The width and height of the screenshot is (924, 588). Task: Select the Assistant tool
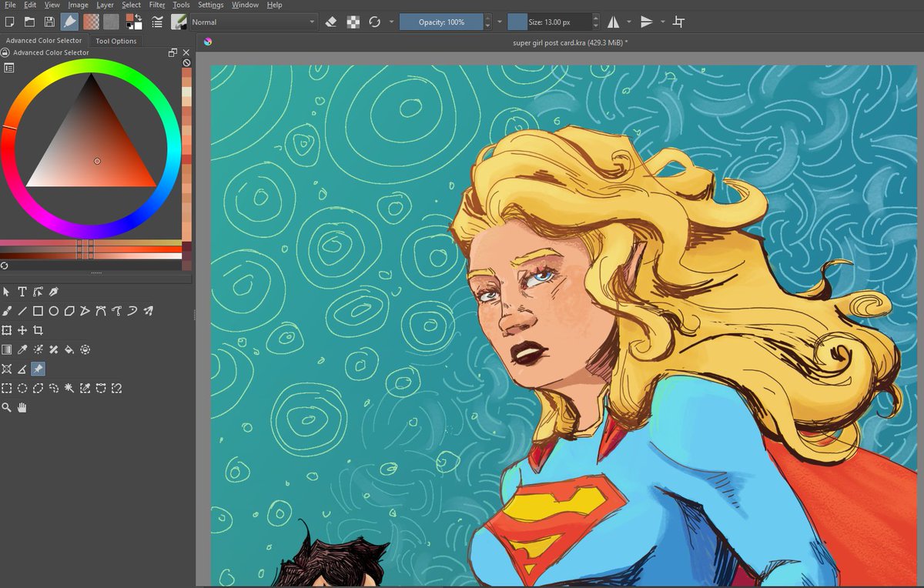[7, 369]
